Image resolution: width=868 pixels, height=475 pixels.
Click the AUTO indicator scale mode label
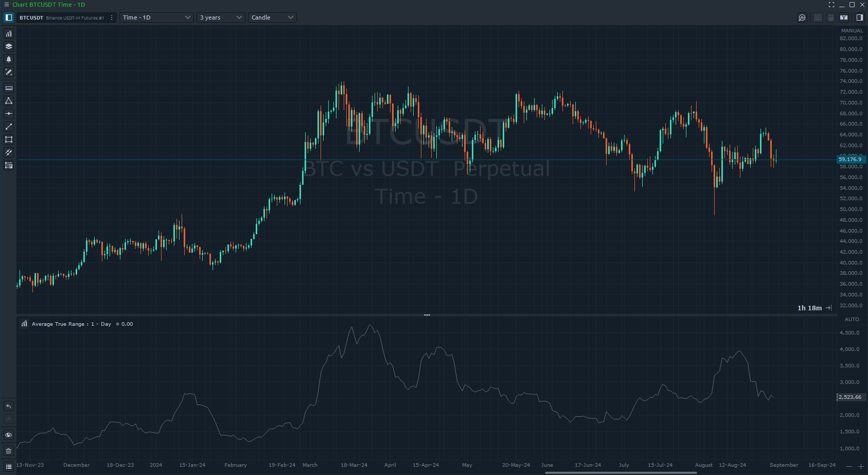coord(852,320)
